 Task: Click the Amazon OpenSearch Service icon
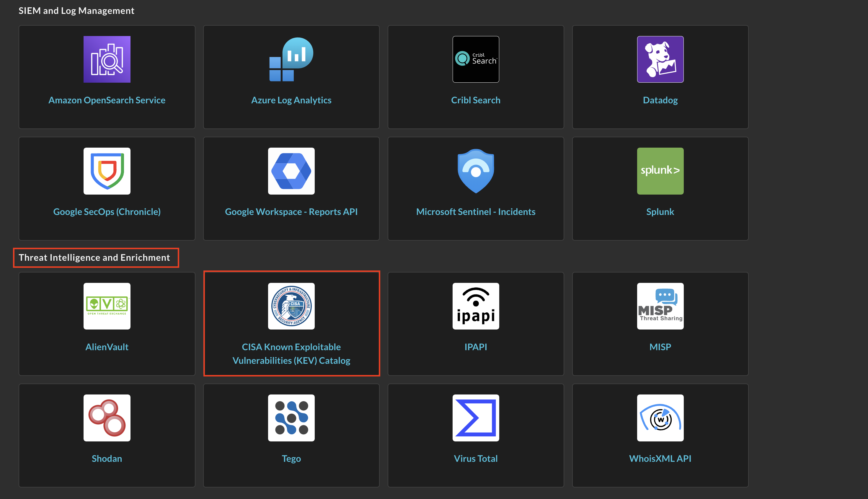pyautogui.click(x=107, y=59)
